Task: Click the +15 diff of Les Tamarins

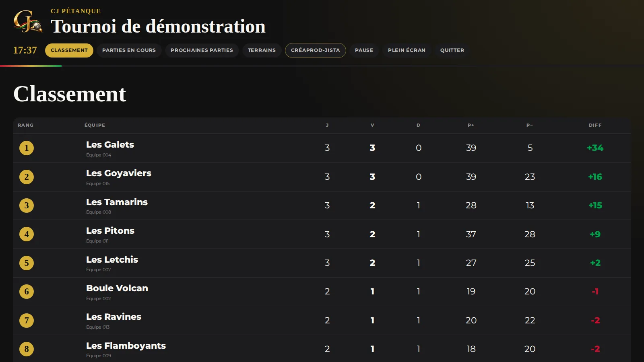Action: 595,206
